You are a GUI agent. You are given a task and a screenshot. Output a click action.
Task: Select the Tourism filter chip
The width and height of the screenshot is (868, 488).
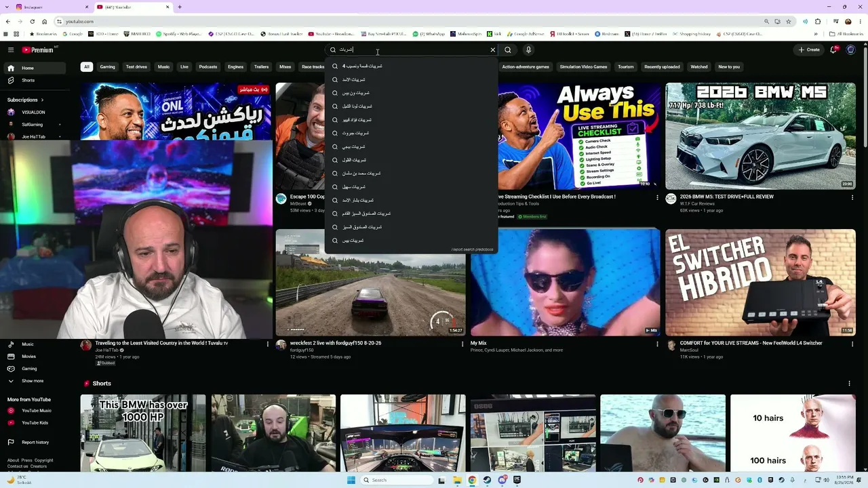(626, 66)
